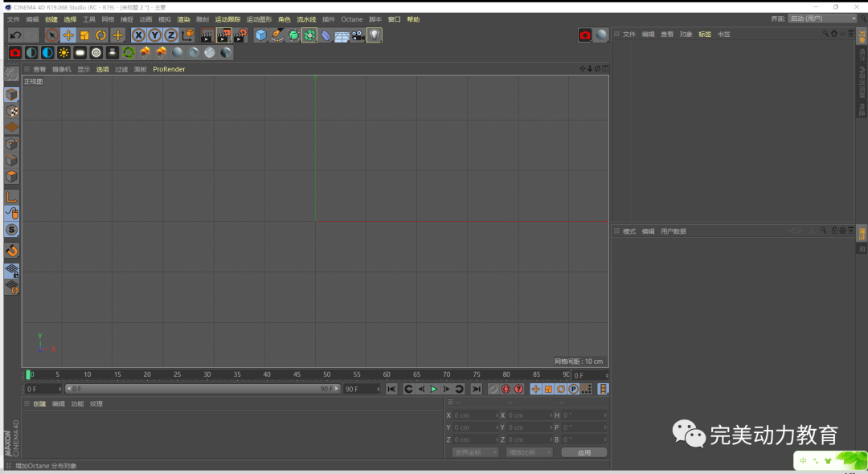Click the Octane sun daylight icon

tap(64, 53)
